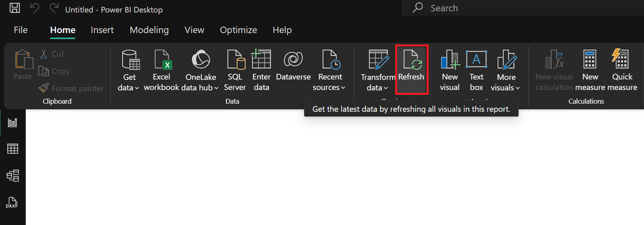
Task: Insert a Text box
Action: 476,70
